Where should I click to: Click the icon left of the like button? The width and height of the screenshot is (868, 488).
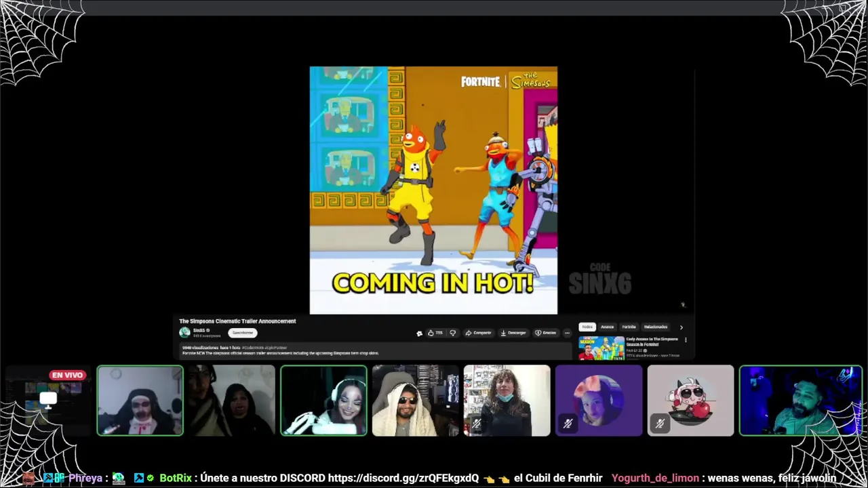(x=419, y=333)
